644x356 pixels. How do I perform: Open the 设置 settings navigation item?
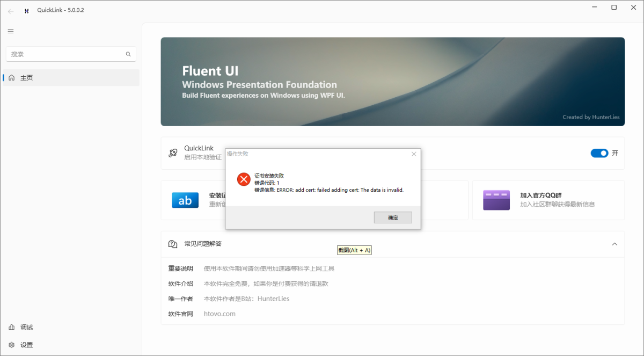click(x=71, y=345)
